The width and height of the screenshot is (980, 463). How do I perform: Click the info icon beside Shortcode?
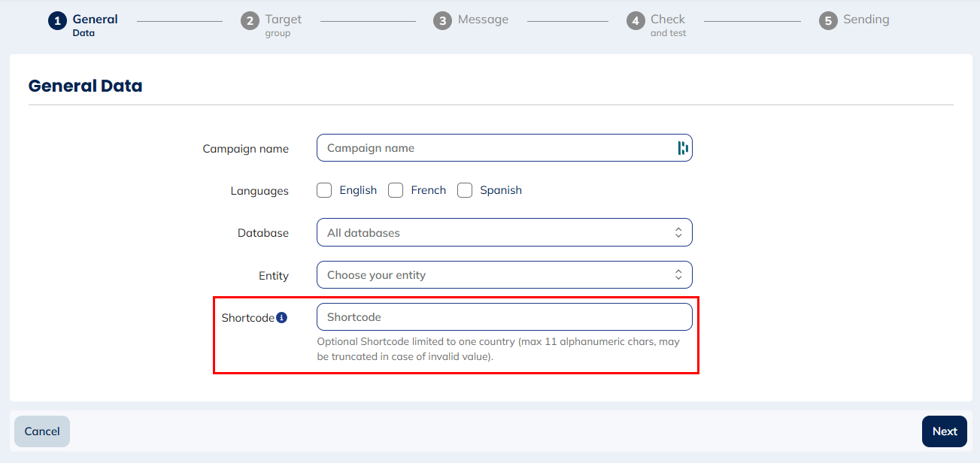pyautogui.click(x=281, y=317)
